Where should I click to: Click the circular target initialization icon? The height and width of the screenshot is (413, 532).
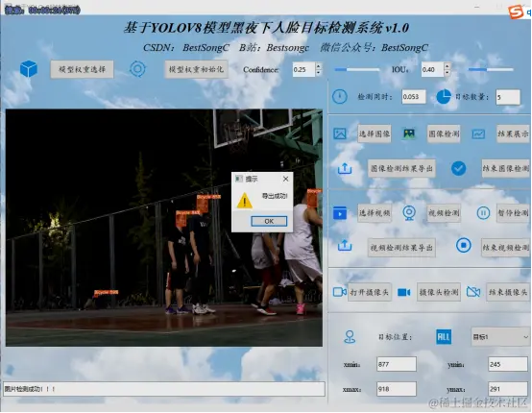click(x=137, y=69)
